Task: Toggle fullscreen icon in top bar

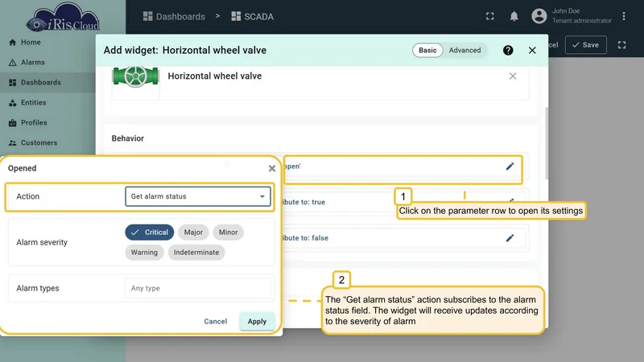Action: coord(490,16)
